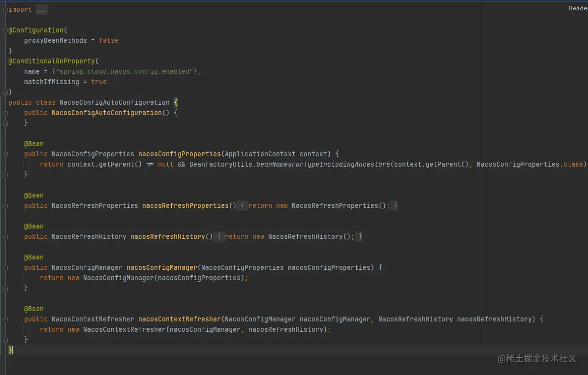
Task: Expand the folded import section gutter marker
Action: 5,10
